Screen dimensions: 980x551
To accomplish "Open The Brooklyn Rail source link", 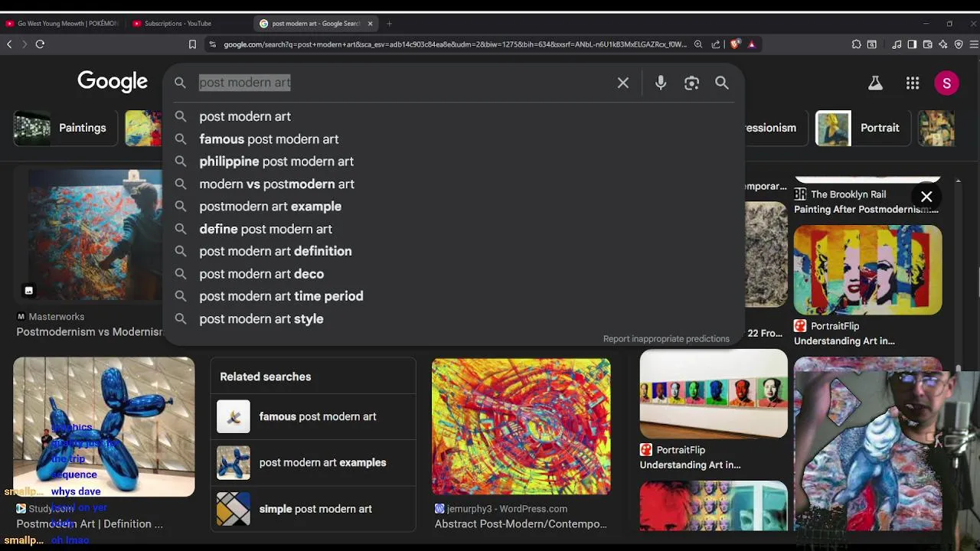I will tap(848, 194).
